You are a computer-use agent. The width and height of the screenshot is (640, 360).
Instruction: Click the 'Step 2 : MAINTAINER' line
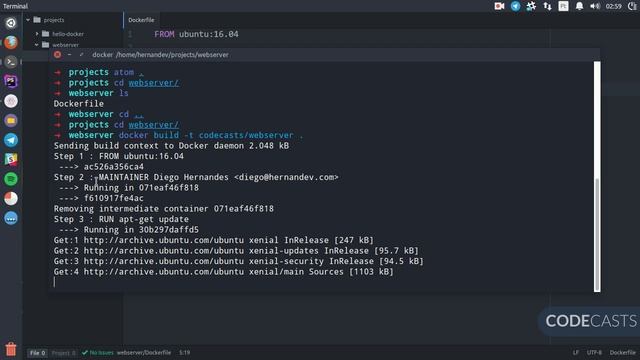pyautogui.click(x=196, y=177)
